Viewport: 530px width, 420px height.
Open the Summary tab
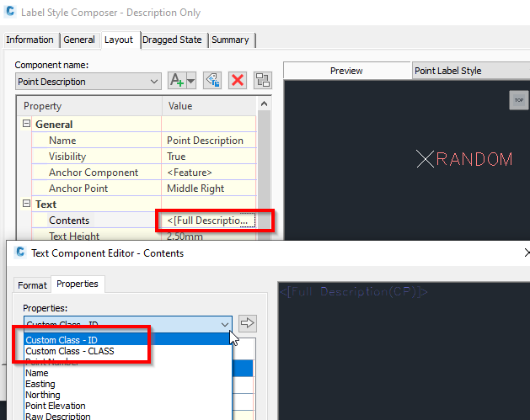click(x=230, y=40)
